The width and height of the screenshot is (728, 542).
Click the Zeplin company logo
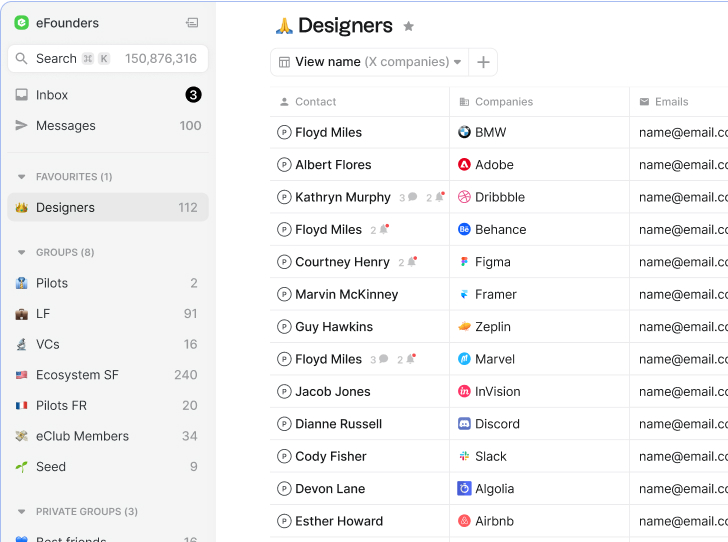pyautogui.click(x=464, y=327)
